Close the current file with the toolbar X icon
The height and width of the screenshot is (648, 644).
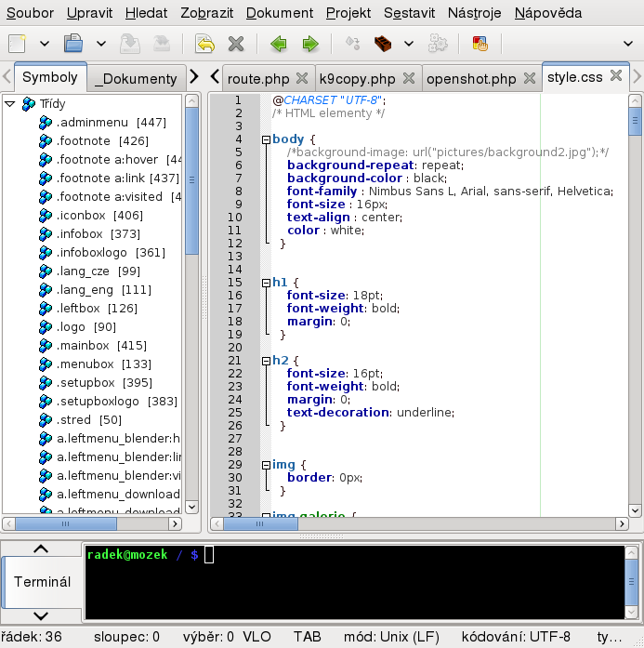coord(236,44)
